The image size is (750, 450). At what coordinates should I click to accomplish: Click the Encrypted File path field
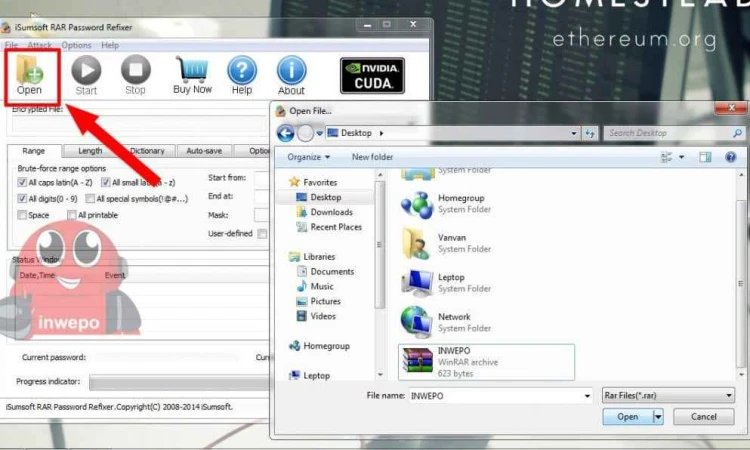139,124
